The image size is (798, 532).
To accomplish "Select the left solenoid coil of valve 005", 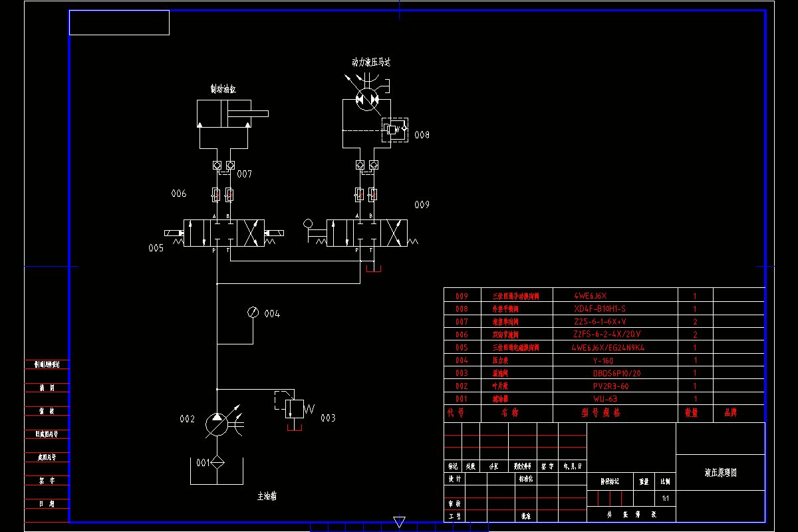I will [174, 233].
